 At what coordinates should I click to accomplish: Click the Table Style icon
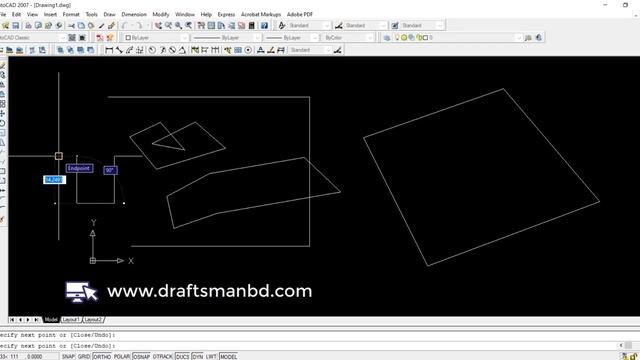[x=395, y=25]
